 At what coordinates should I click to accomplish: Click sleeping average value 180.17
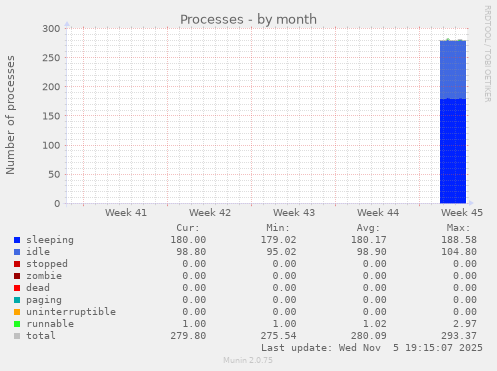click(369, 240)
